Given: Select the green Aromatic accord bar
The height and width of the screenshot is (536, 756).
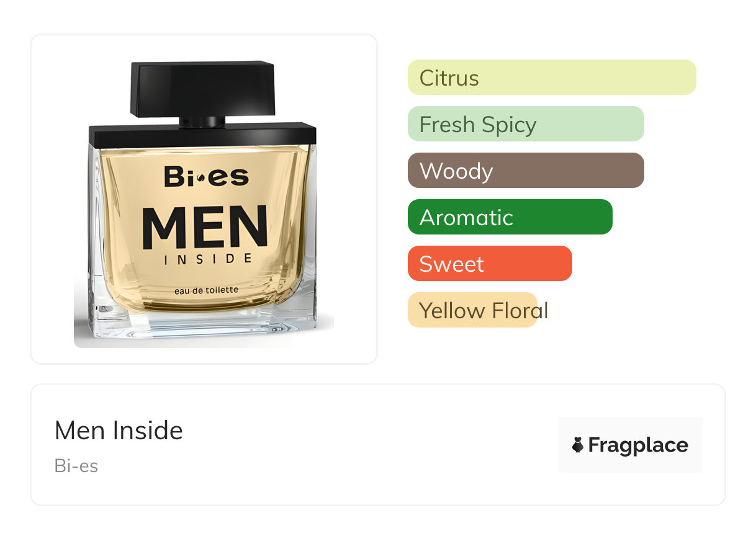Looking at the screenshot, I should (x=510, y=217).
